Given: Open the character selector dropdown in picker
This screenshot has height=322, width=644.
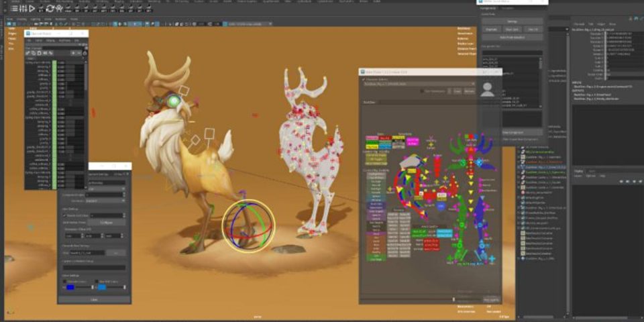Looking at the screenshot, I should click(419, 84).
